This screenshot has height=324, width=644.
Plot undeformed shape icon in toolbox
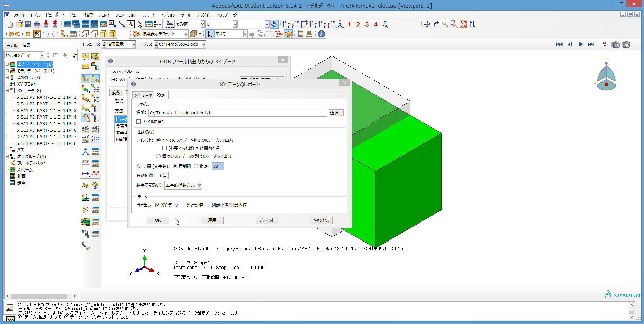coord(85,79)
